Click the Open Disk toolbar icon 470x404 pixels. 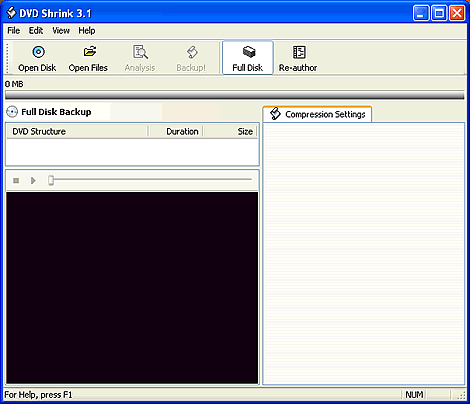[x=38, y=52]
